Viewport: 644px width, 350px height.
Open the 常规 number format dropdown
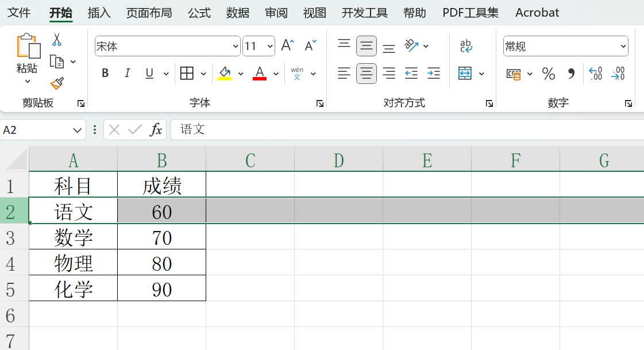pos(623,46)
